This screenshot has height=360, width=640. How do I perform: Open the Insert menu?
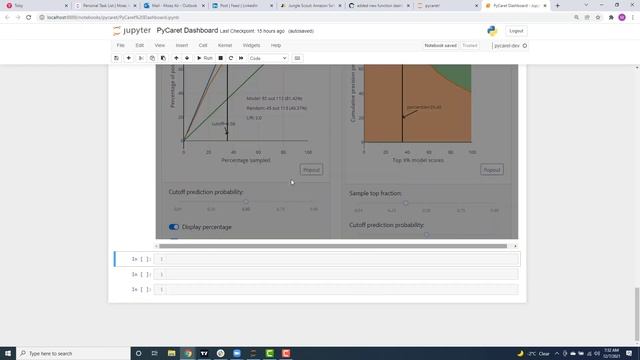pos(182,45)
